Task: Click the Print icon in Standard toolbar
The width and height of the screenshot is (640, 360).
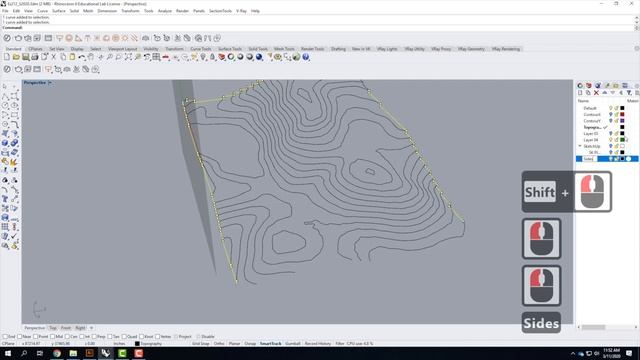Action: [35, 57]
